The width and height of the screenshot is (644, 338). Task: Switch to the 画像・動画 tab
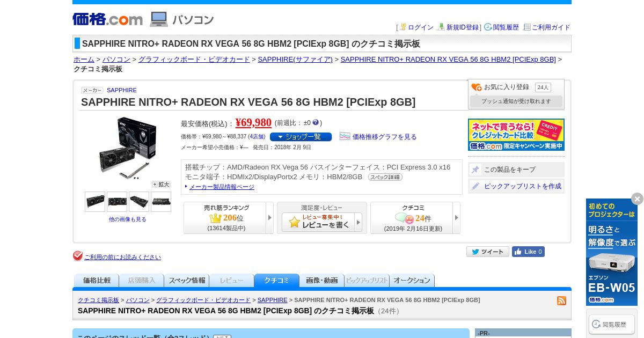[x=322, y=281]
